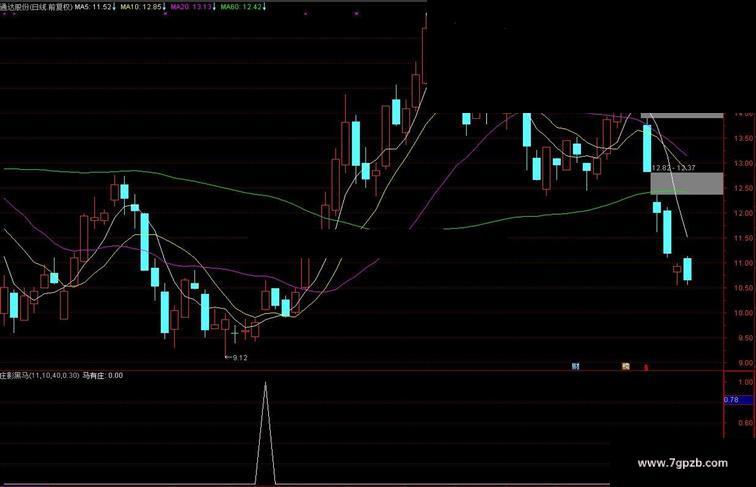Click the 1.00 indicator axis label
The image size is (756, 487).
pos(745,382)
